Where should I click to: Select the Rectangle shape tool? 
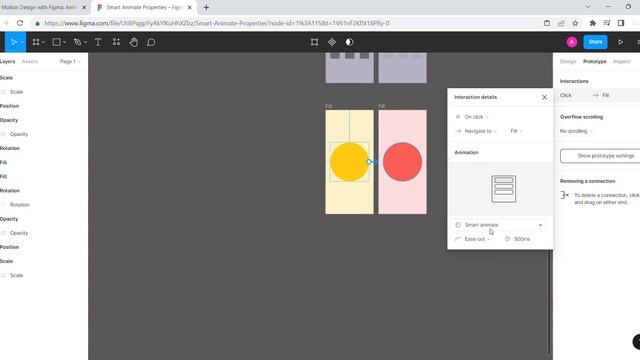[56, 42]
